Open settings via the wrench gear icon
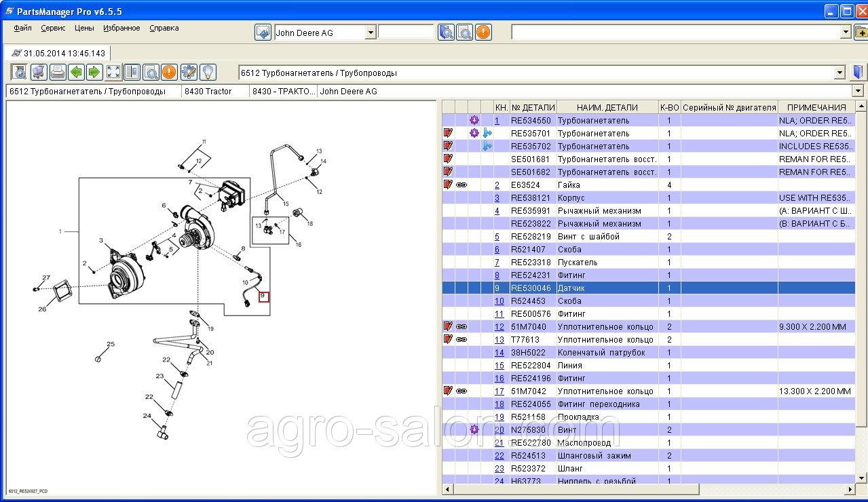 (189, 72)
